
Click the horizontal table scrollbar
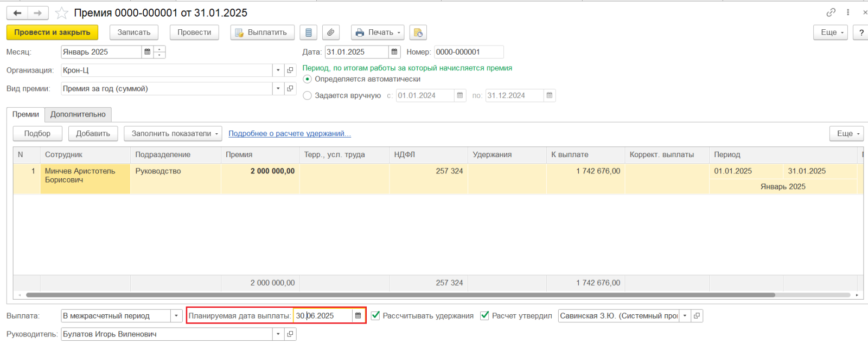[x=400, y=295]
